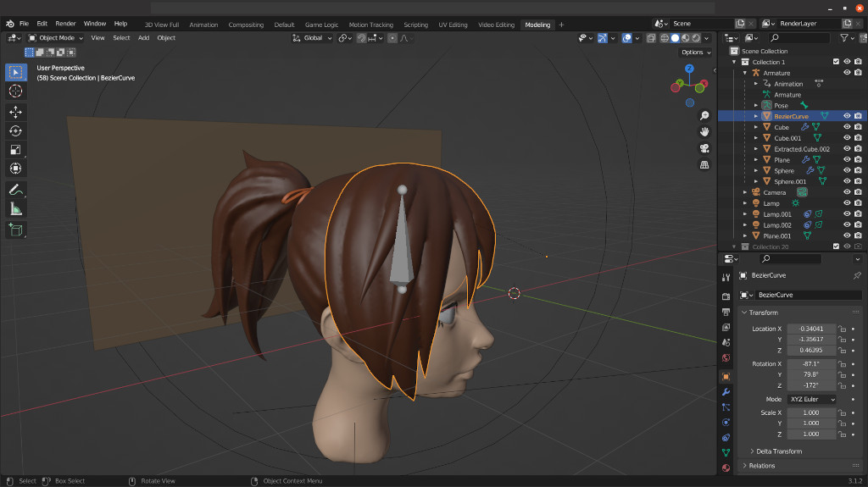Open the World properties tab
Image resolution: width=868 pixels, height=487 pixels.
[x=726, y=358]
